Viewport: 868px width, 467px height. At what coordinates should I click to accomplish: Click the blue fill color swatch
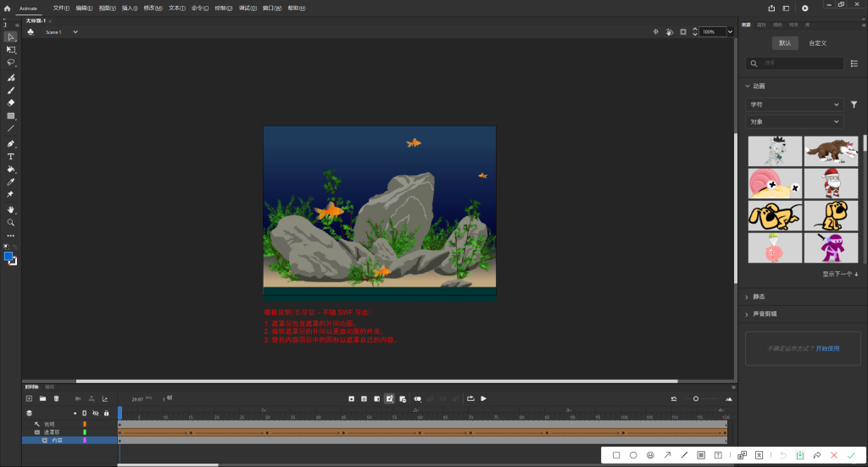(x=8, y=256)
